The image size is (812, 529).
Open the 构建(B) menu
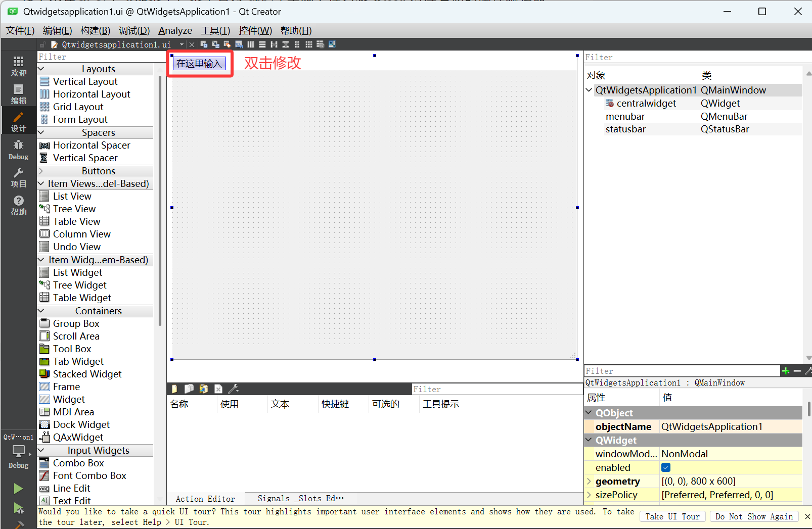pos(96,30)
